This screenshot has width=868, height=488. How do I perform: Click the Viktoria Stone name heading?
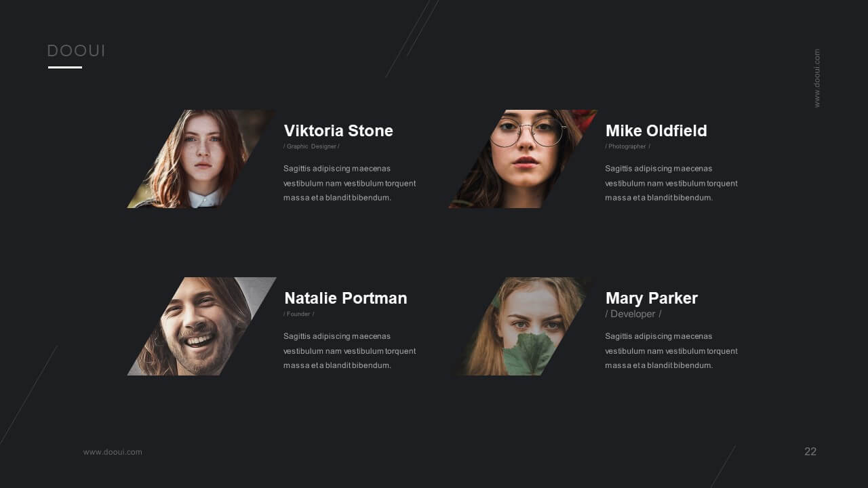(338, 131)
